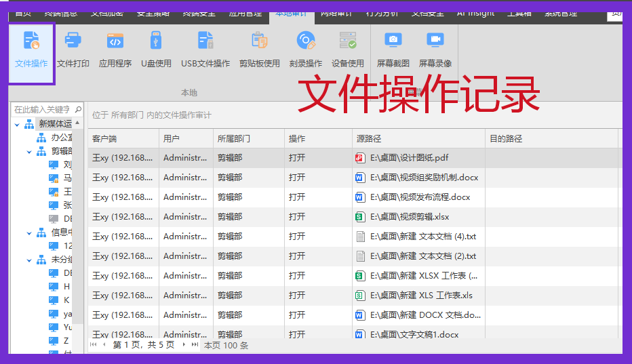Screen dimensions: 632x364
Task: Collapse the 剪辑部 department node
Action: pos(29,152)
